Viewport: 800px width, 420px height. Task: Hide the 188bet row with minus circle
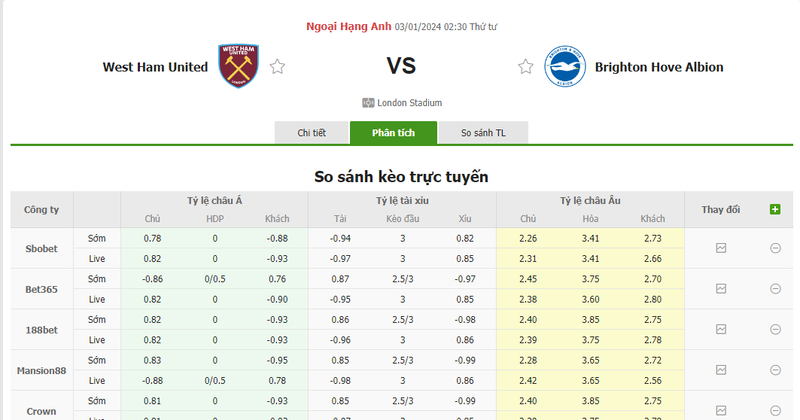pyautogui.click(x=775, y=329)
